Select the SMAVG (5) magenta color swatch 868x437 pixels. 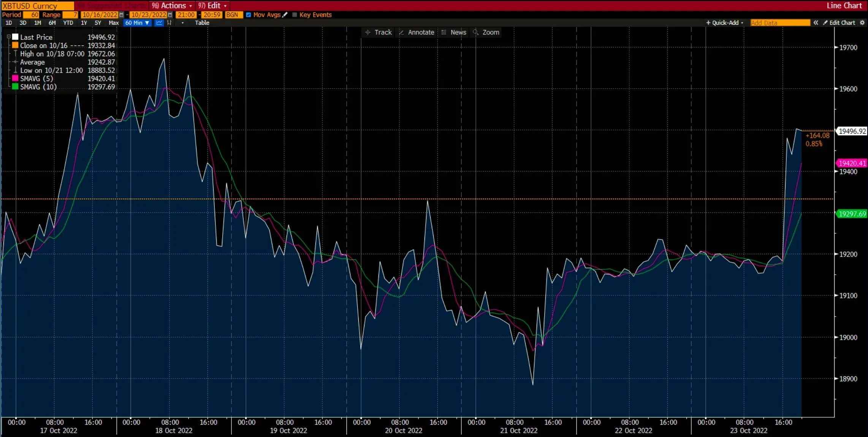point(15,78)
